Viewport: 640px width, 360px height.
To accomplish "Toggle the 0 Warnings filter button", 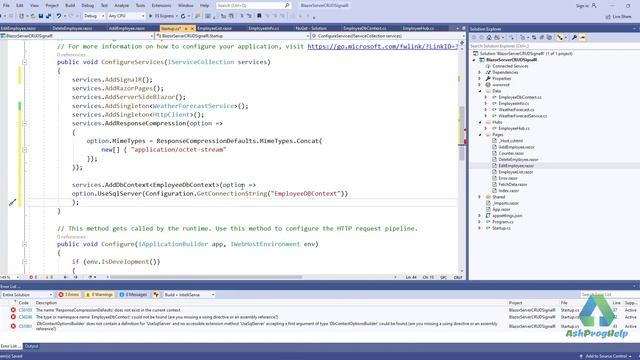I will pyautogui.click(x=99, y=294).
